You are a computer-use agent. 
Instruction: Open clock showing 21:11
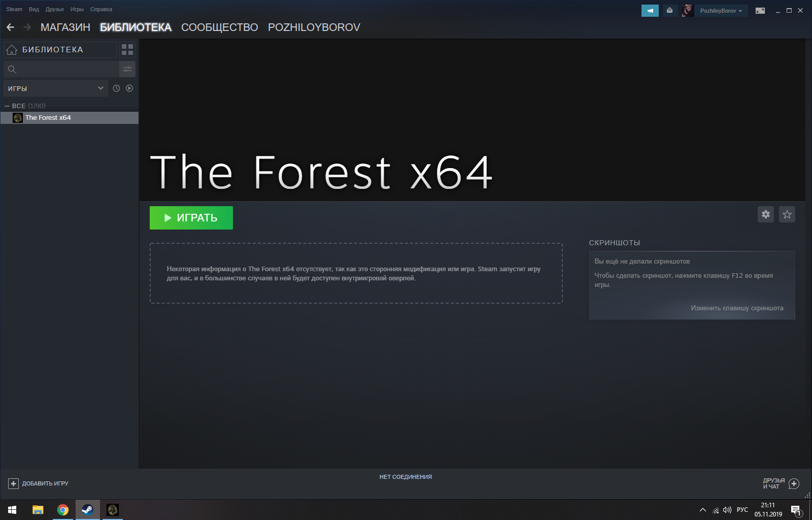[x=768, y=510]
